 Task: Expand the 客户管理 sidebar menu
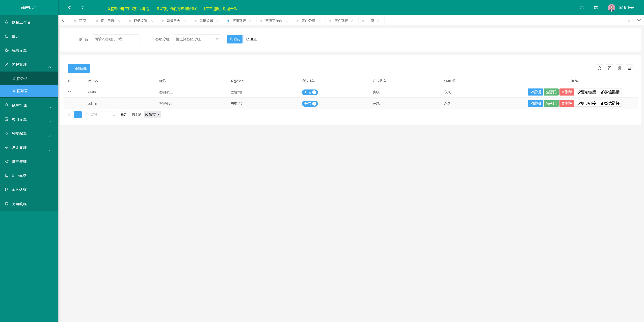pos(29,105)
